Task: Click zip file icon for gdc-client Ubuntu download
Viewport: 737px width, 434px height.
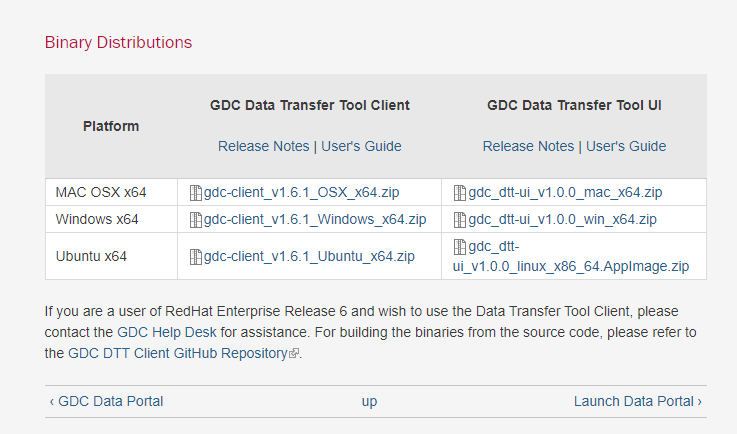Action: [196, 257]
